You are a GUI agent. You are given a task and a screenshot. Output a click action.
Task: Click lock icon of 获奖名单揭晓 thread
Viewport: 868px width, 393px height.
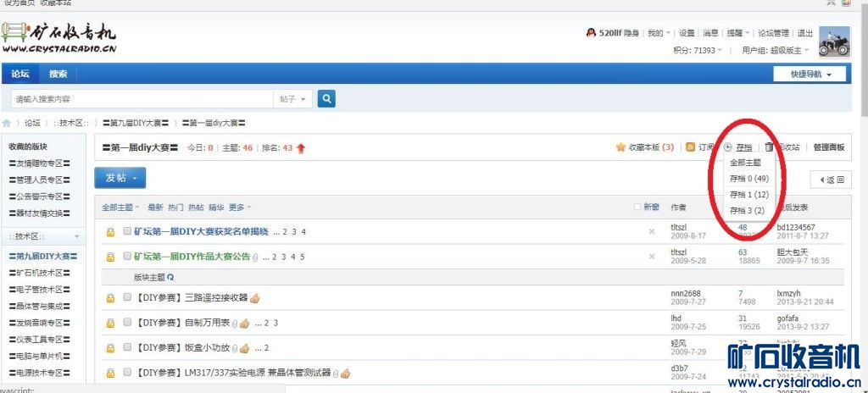pos(110,232)
